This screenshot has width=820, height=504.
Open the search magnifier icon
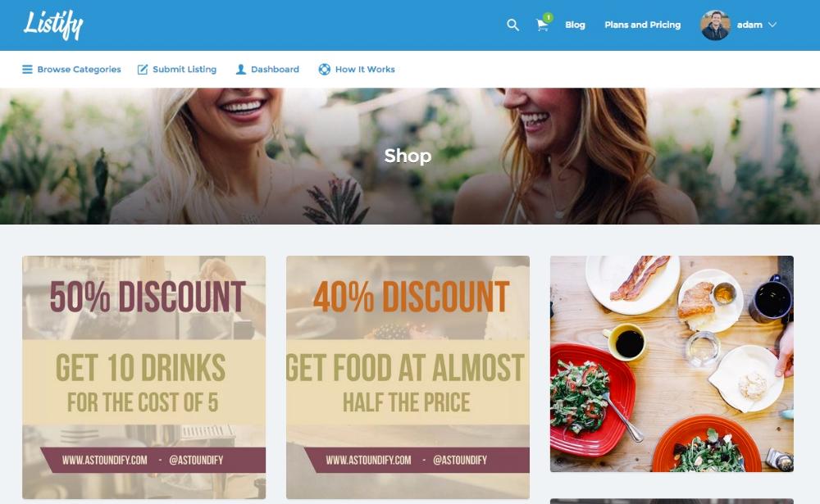pyautogui.click(x=512, y=25)
